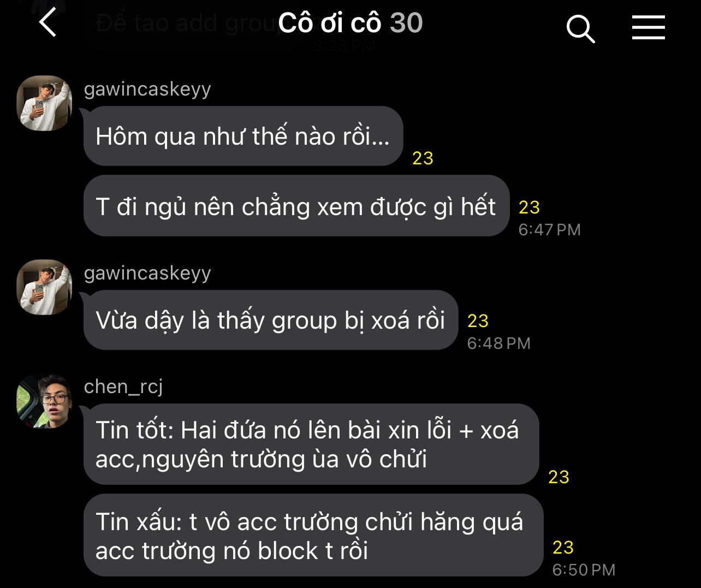Select the 'Tin xấu' message bubble

(313, 536)
